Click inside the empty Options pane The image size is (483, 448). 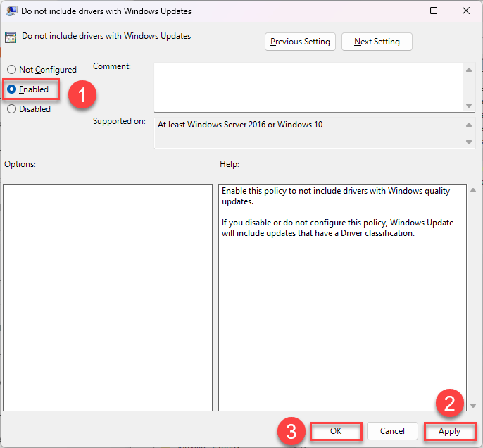[108, 297]
